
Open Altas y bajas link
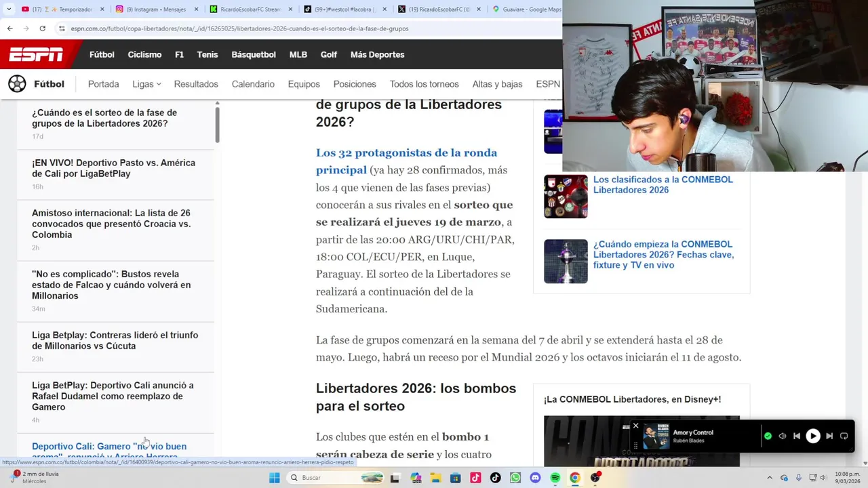tap(497, 84)
